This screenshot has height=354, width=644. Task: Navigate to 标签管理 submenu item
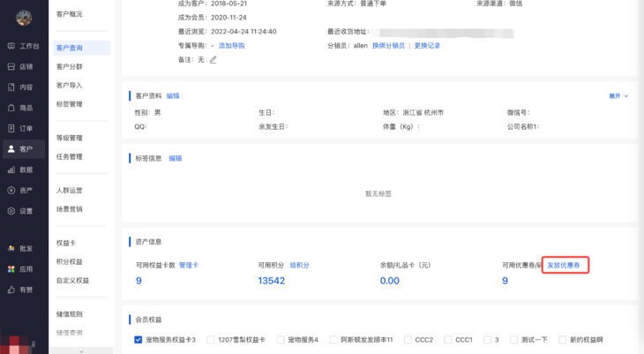click(69, 104)
